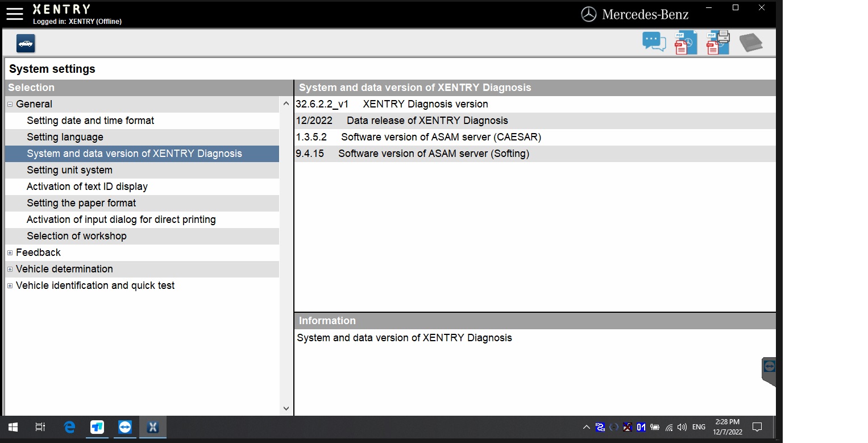The width and height of the screenshot is (868, 443).
Task: Click the PDF with clock icon
Action: 686,43
